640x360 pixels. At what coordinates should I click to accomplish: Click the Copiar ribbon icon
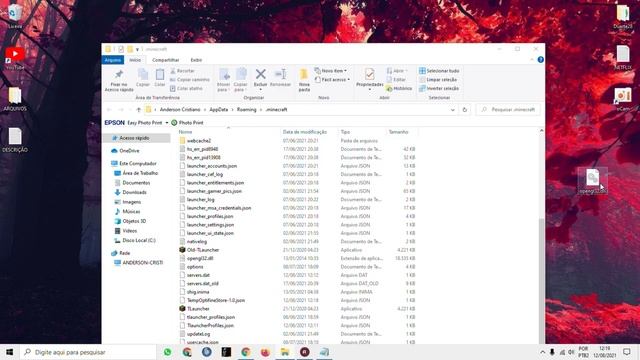click(x=143, y=75)
